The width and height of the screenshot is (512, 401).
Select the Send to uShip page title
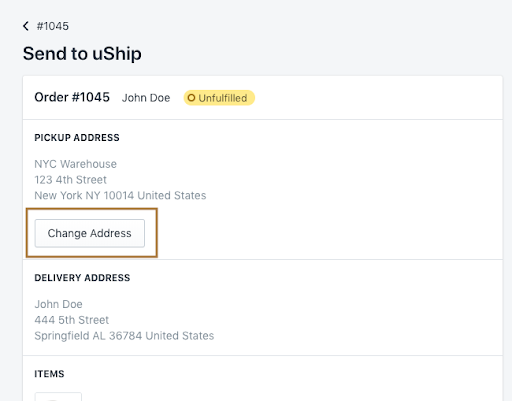pyautogui.click(x=82, y=54)
